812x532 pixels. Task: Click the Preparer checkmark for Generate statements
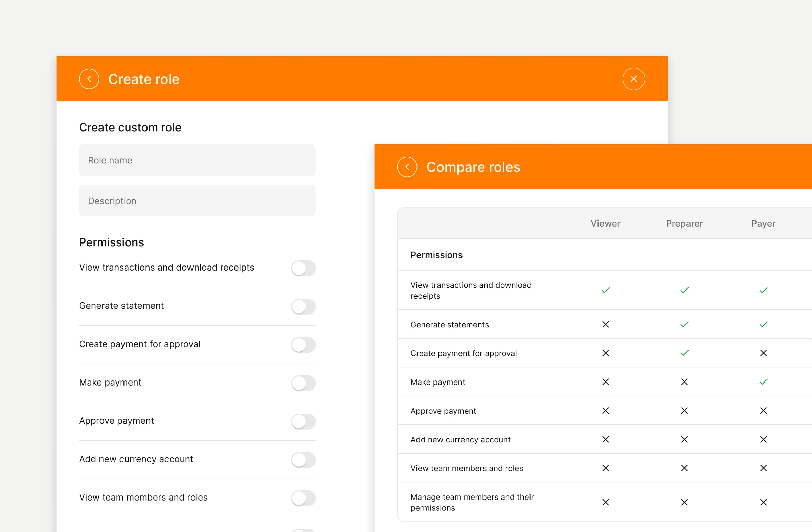tap(684, 324)
